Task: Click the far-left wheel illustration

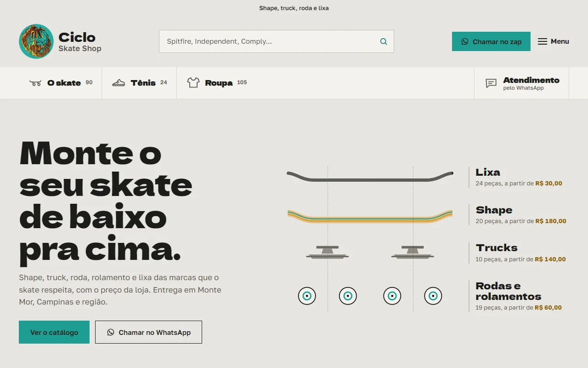Action: click(x=307, y=296)
